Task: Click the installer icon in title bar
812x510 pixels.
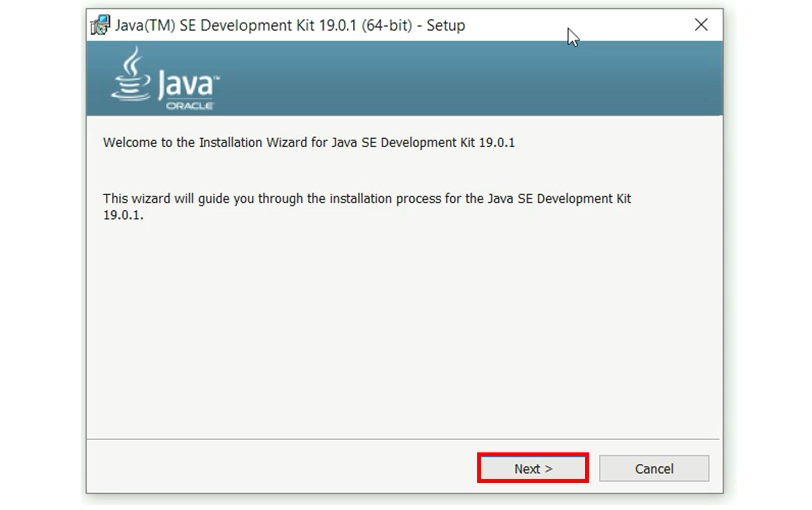Action: coord(100,25)
